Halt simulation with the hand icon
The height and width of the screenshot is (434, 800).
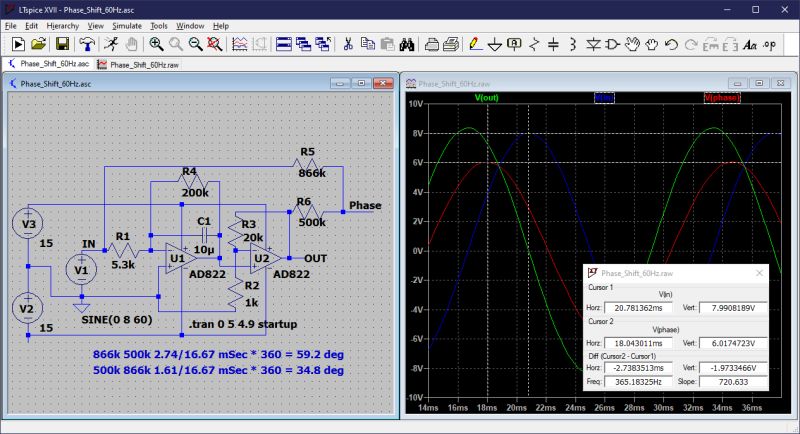click(131, 44)
